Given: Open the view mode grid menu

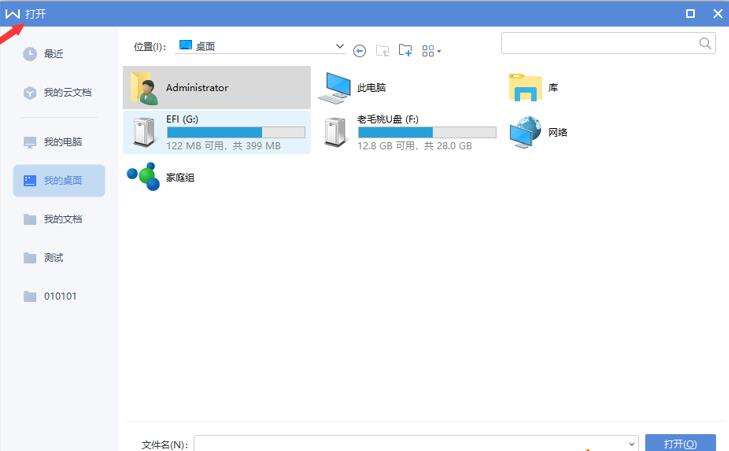Looking at the screenshot, I should [x=431, y=51].
